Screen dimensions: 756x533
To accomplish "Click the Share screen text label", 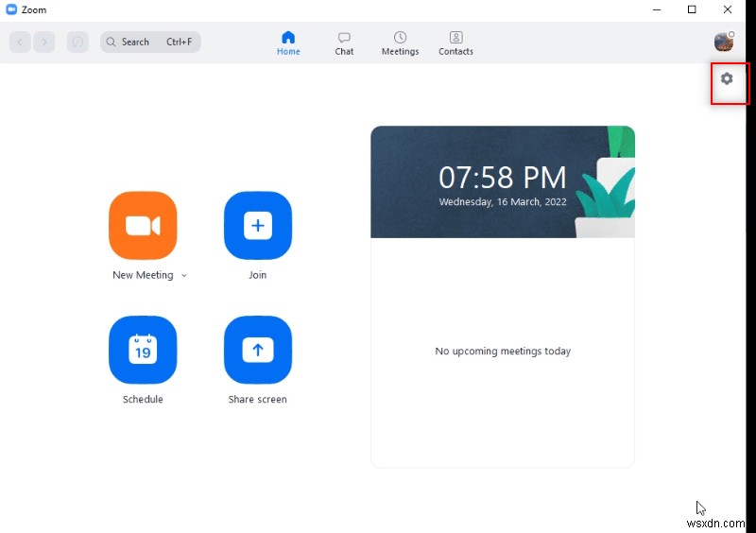I will click(x=257, y=400).
